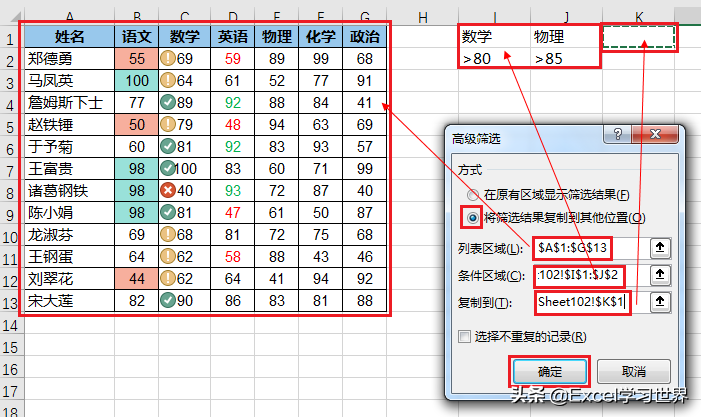This screenshot has width=701, height=417.
Task: Click green check icon beside 89 in row 4
Action: pos(168,103)
